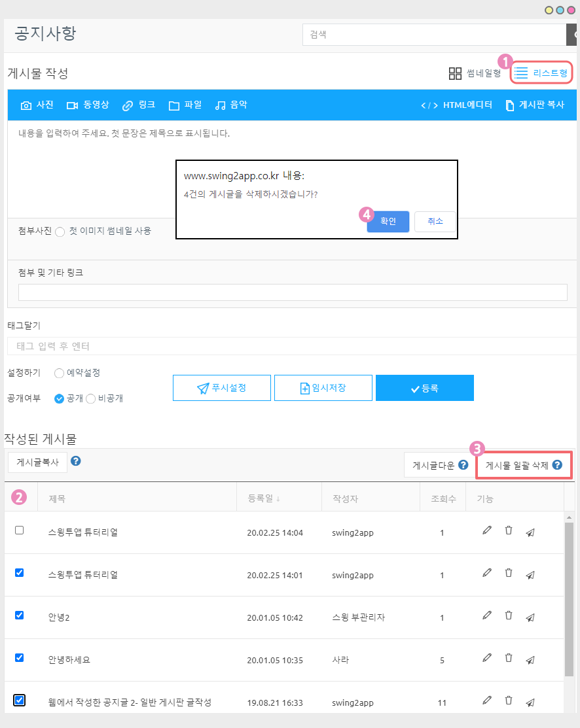The image size is (580, 728).
Task: Click the pencil edit icon for 안녕2
Action: 486,615
